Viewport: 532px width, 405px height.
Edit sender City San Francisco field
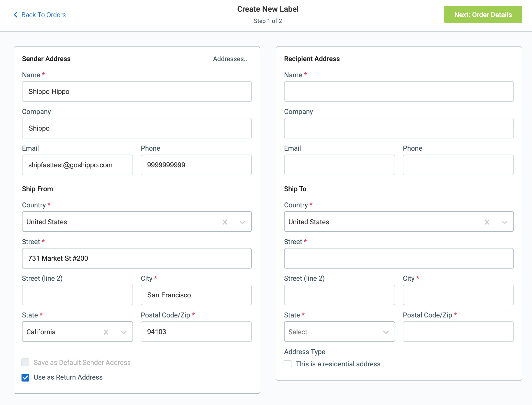(x=196, y=295)
